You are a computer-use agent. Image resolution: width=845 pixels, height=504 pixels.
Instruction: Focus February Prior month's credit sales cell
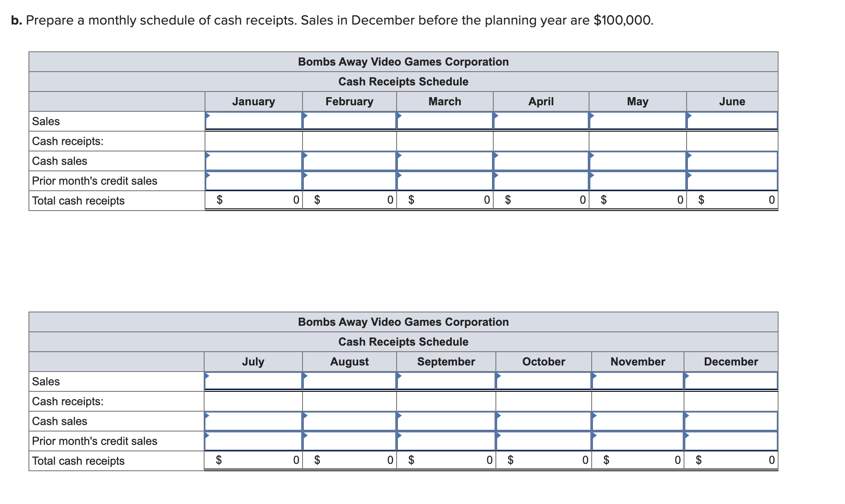[350, 181]
